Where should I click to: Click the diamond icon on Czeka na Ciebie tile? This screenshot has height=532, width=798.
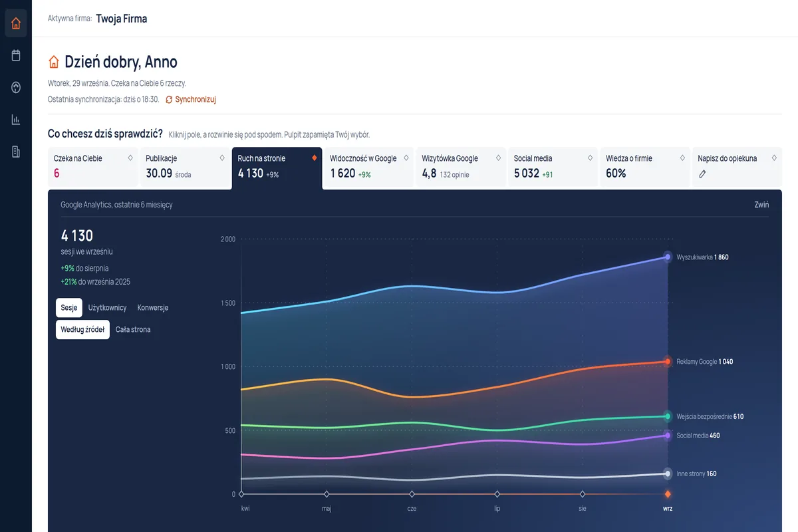pos(130,158)
